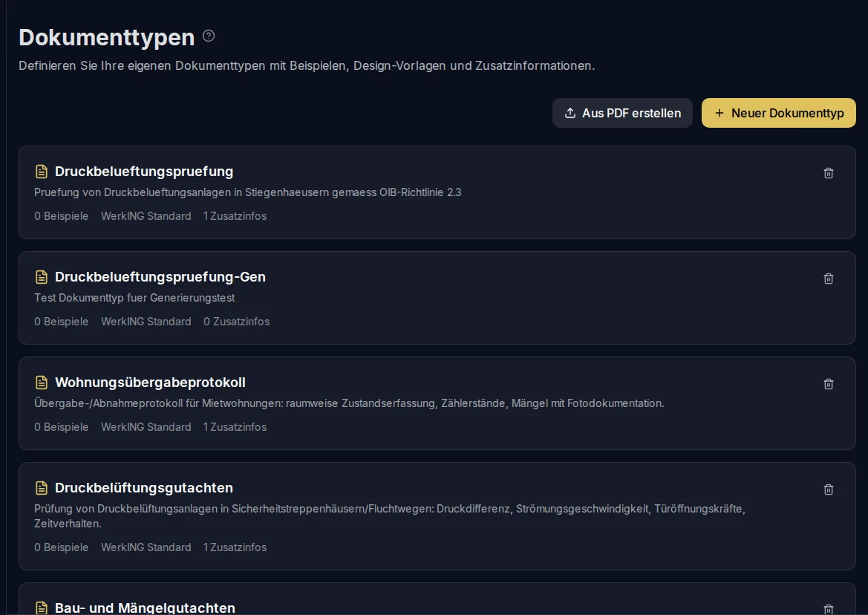Click the document icon beside Wohnungsübergabeprotokoll

coord(42,383)
